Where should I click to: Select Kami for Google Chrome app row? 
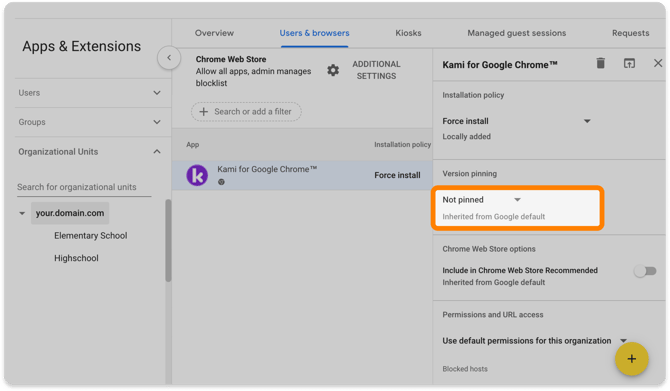point(302,175)
